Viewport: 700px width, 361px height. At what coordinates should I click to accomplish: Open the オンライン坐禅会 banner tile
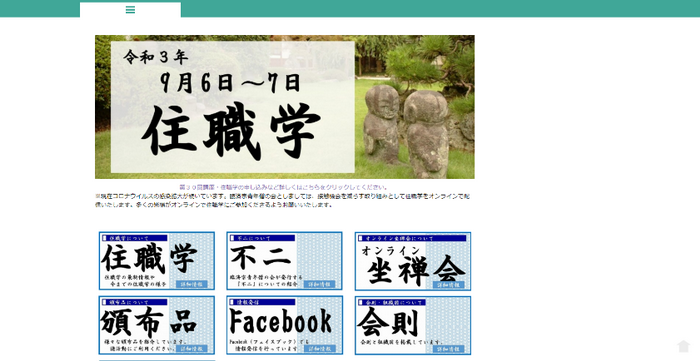(413, 261)
